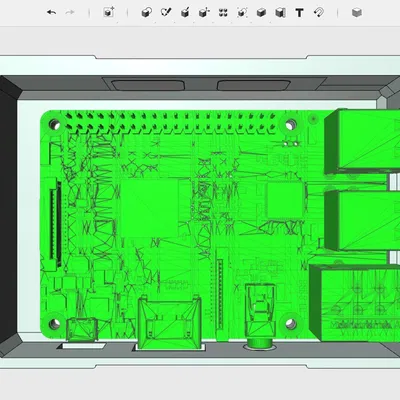
Task: Select the smaller square chip near USB ports
Action: pos(285,201)
